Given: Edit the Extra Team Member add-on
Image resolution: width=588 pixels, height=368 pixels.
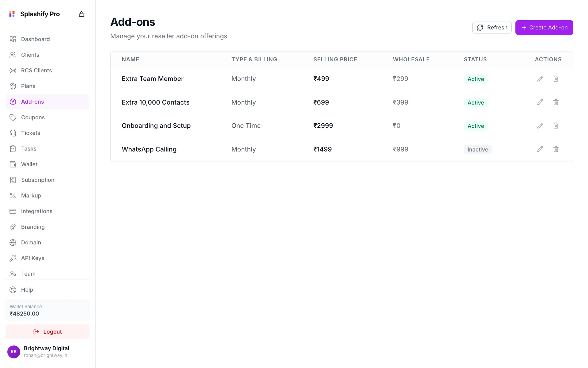Looking at the screenshot, I should pos(540,79).
